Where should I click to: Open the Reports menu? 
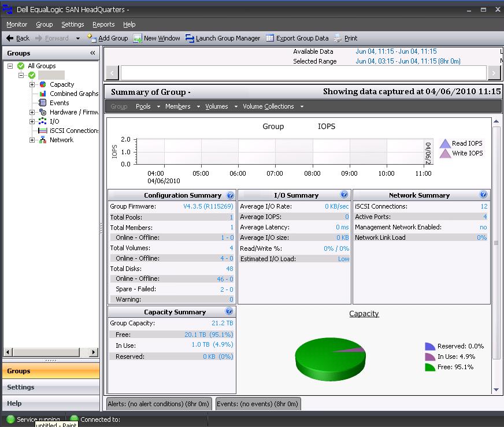coord(103,24)
